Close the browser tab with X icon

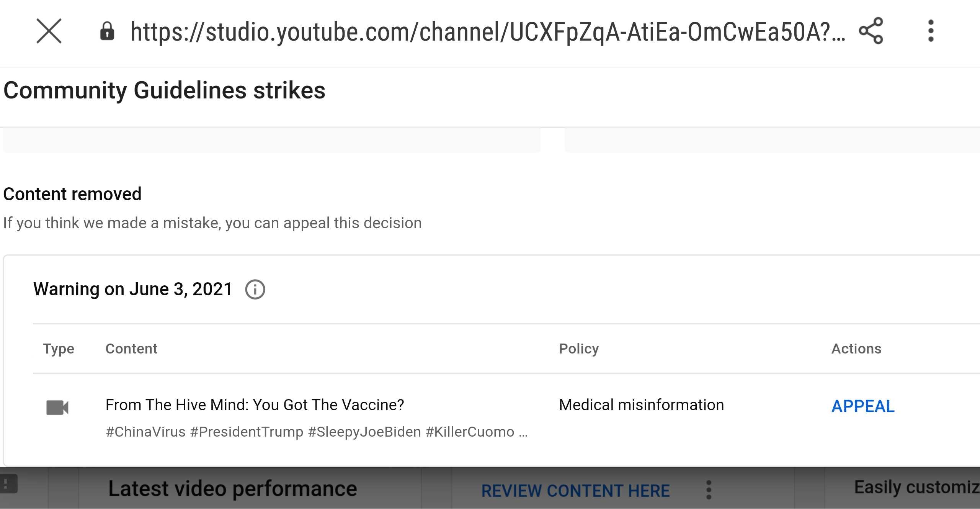tap(49, 31)
